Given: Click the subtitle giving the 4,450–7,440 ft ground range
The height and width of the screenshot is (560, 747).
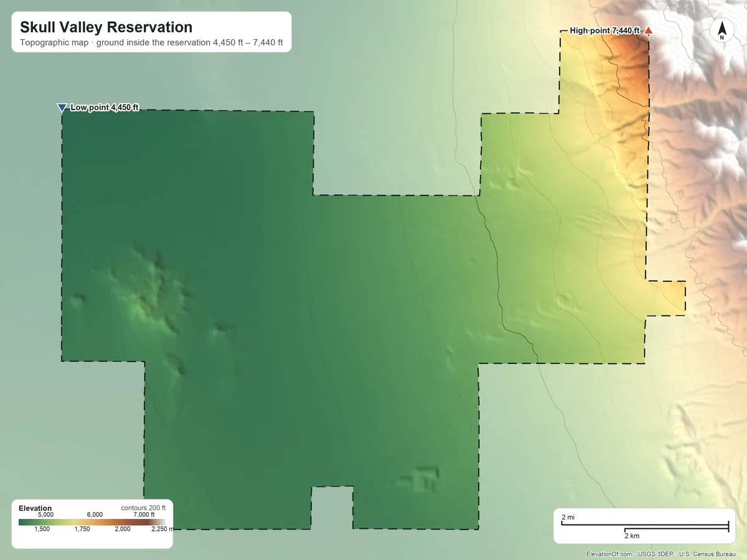Looking at the screenshot, I should (152, 44).
